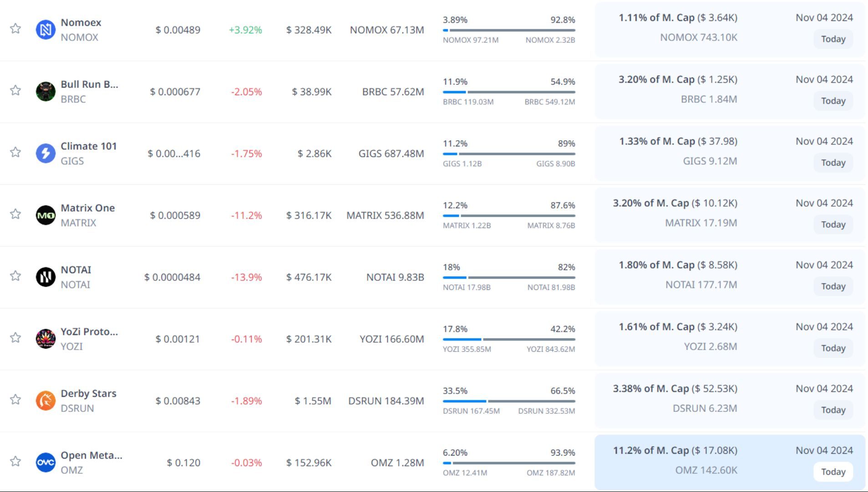Add NOTAI to watchlist via star
Image resolution: width=868 pixels, height=492 pixels.
coord(15,276)
